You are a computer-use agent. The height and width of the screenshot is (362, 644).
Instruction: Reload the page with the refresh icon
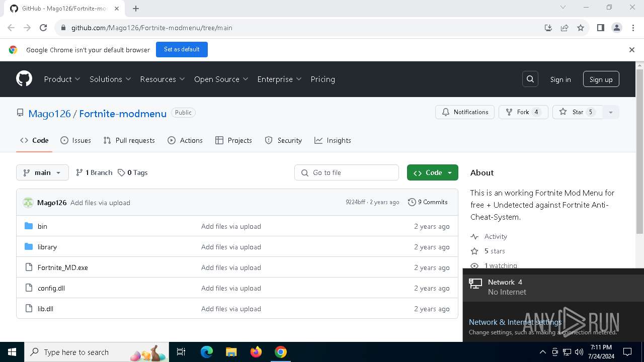tap(43, 28)
